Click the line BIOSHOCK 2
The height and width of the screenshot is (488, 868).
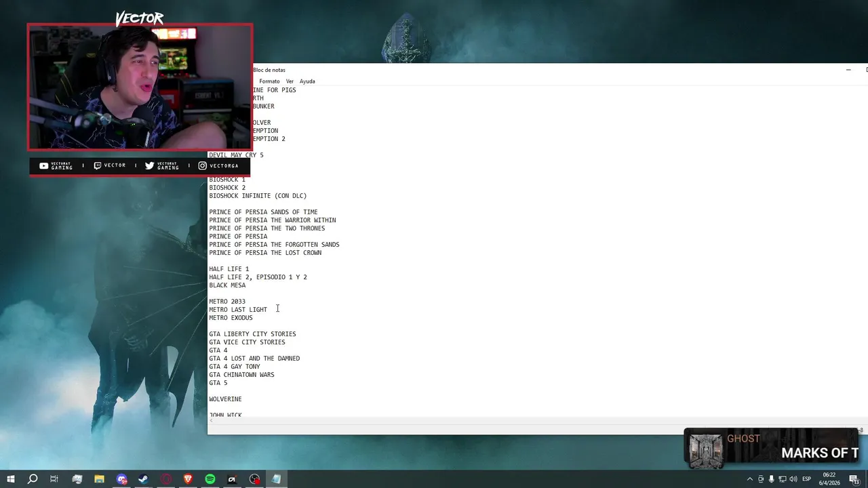click(x=227, y=188)
